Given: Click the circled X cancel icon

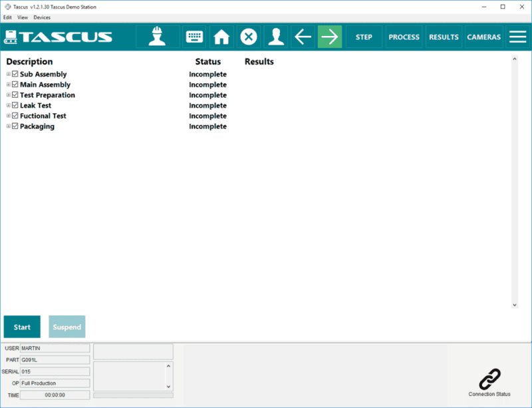Looking at the screenshot, I should 249,37.
